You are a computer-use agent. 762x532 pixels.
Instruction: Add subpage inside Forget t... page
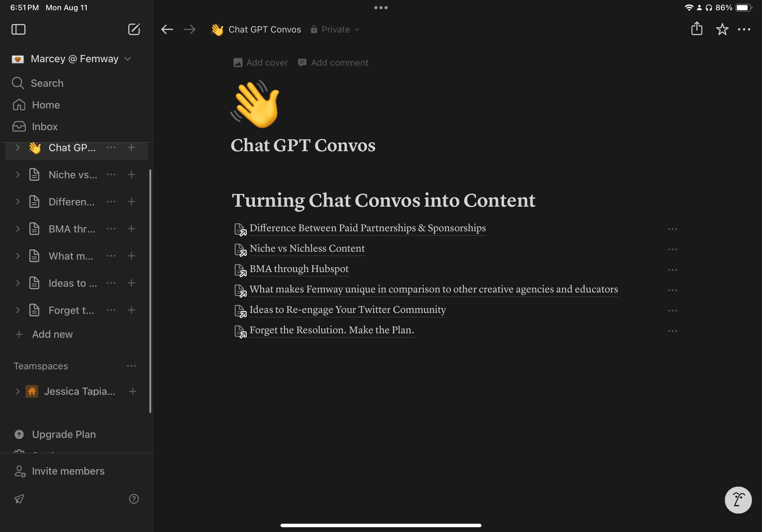pos(131,310)
